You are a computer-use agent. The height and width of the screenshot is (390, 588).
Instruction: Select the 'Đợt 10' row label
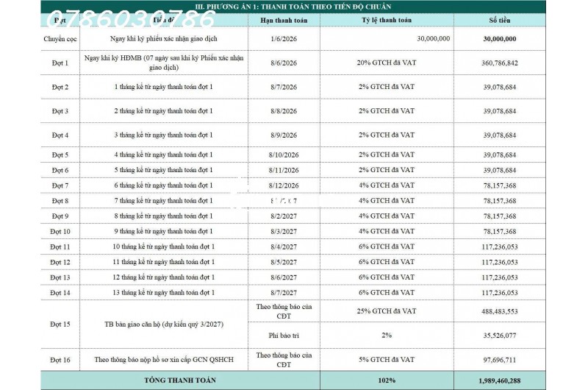tap(60, 232)
